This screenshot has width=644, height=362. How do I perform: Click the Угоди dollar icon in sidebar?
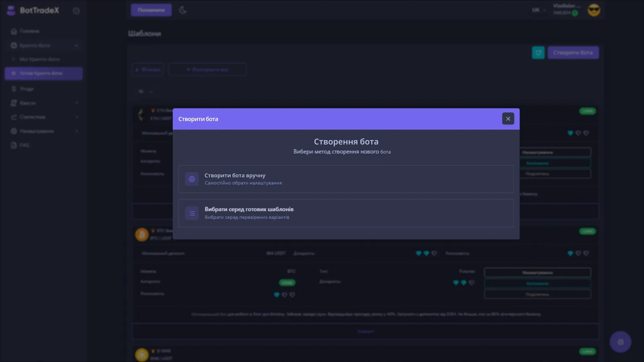[14, 88]
